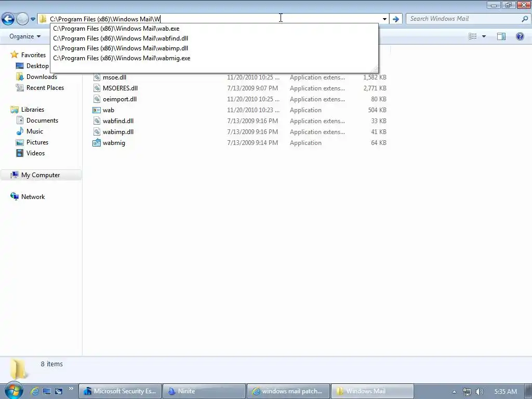Expand quick launch overflow chevron
The height and width of the screenshot is (399, 532).
71,389
